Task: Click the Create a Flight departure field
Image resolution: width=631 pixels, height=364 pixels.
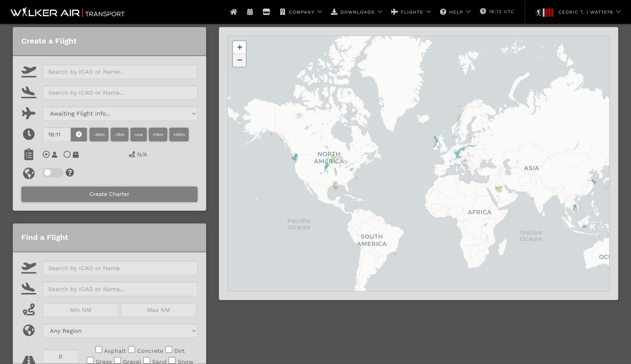Action: click(120, 72)
